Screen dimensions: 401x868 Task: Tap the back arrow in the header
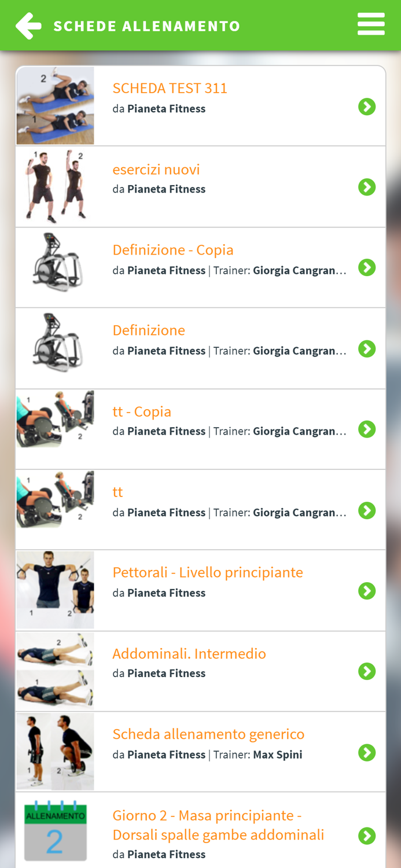coord(27,24)
